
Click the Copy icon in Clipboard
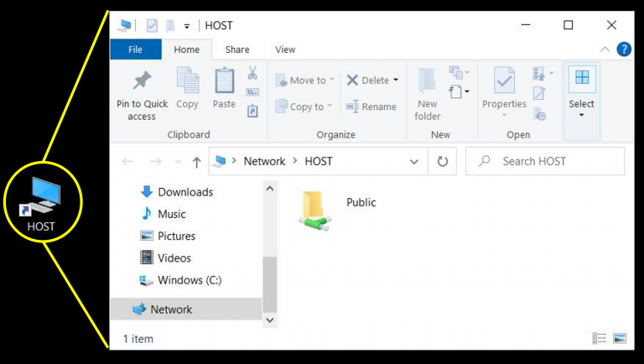pyautogui.click(x=188, y=81)
